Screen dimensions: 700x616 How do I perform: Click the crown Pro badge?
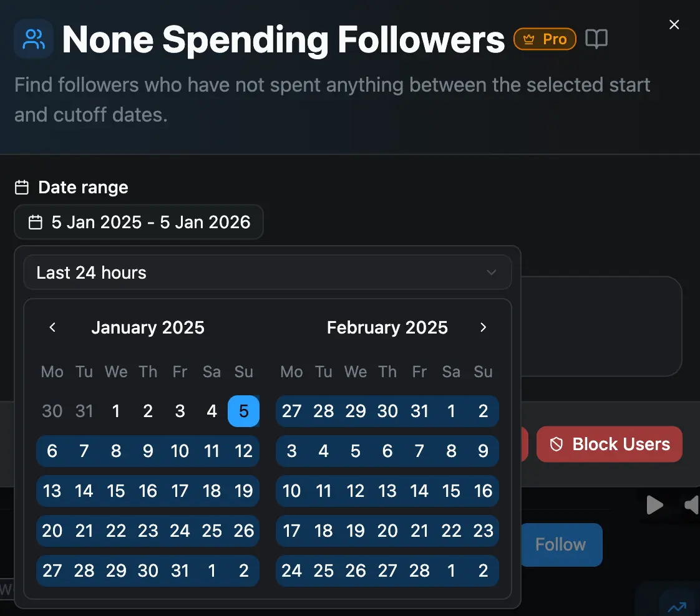pos(545,39)
